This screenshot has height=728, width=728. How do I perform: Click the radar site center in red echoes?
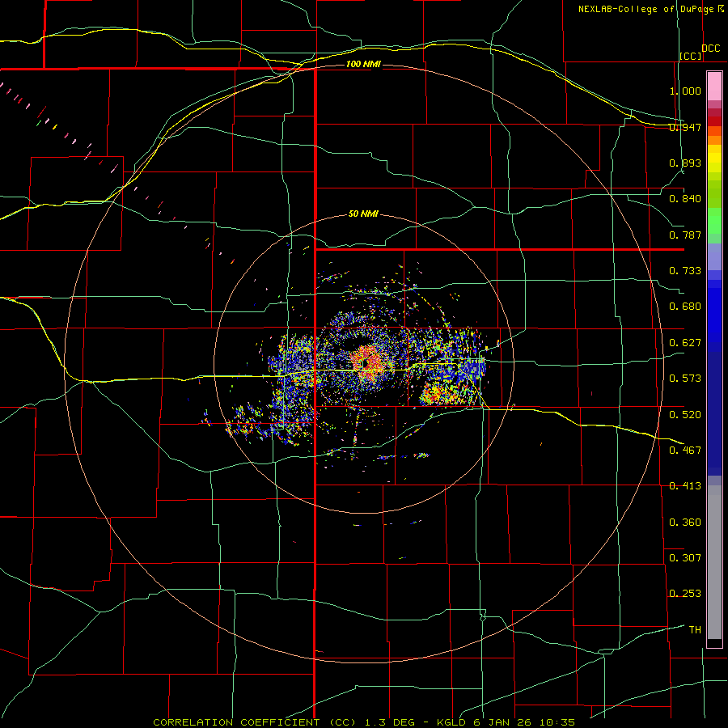[365, 362]
